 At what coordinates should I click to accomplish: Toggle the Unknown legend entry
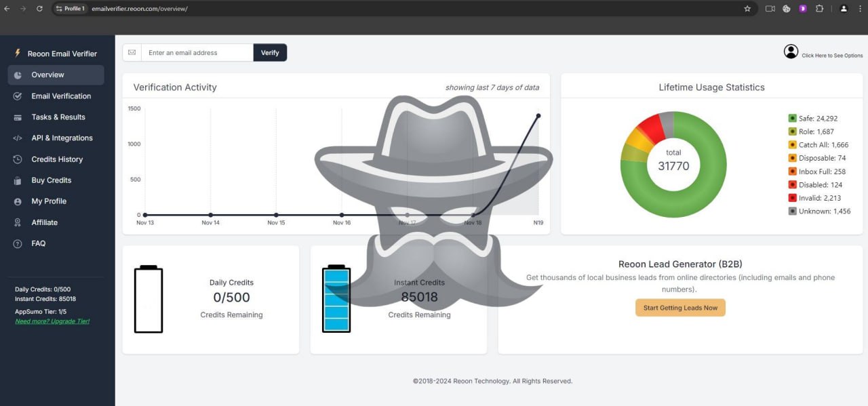pos(819,211)
